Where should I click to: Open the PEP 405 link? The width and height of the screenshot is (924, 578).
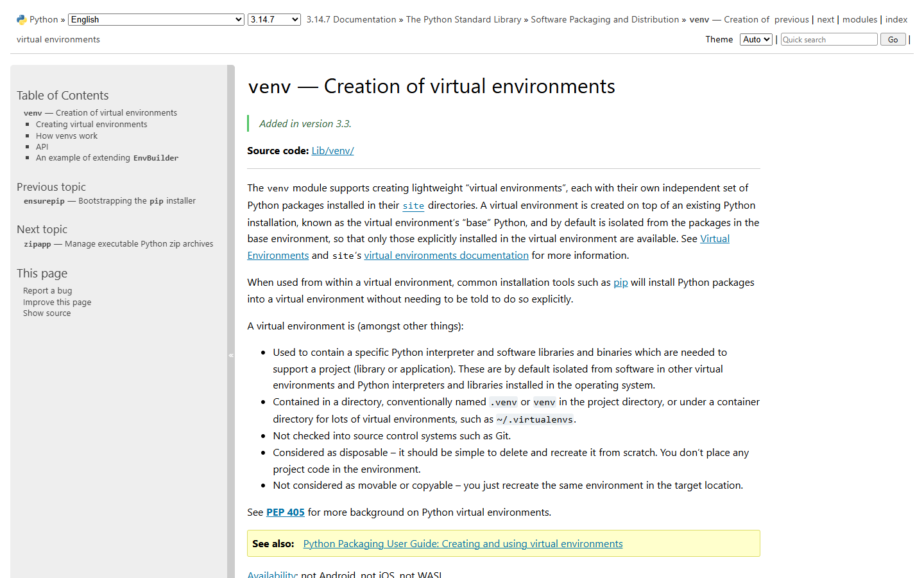pyautogui.click(x=286, y=512)
